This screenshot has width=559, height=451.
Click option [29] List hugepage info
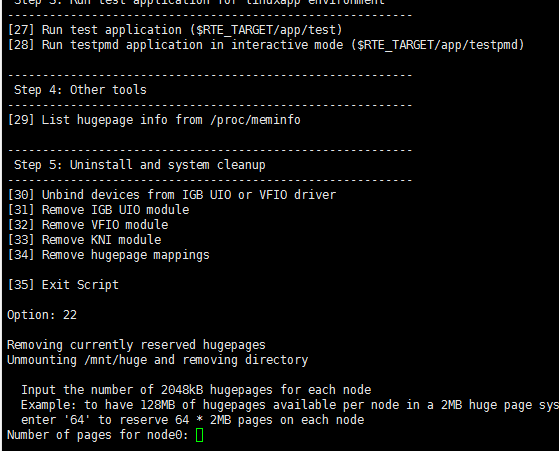(x=154, y=120)
